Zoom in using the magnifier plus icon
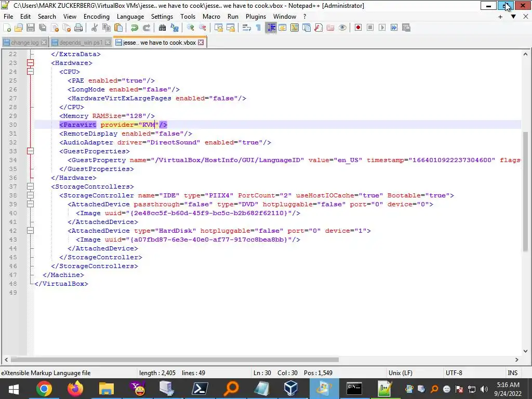Image resolution: width=532 pixels, height=399 pixels. tap(190, 28)
